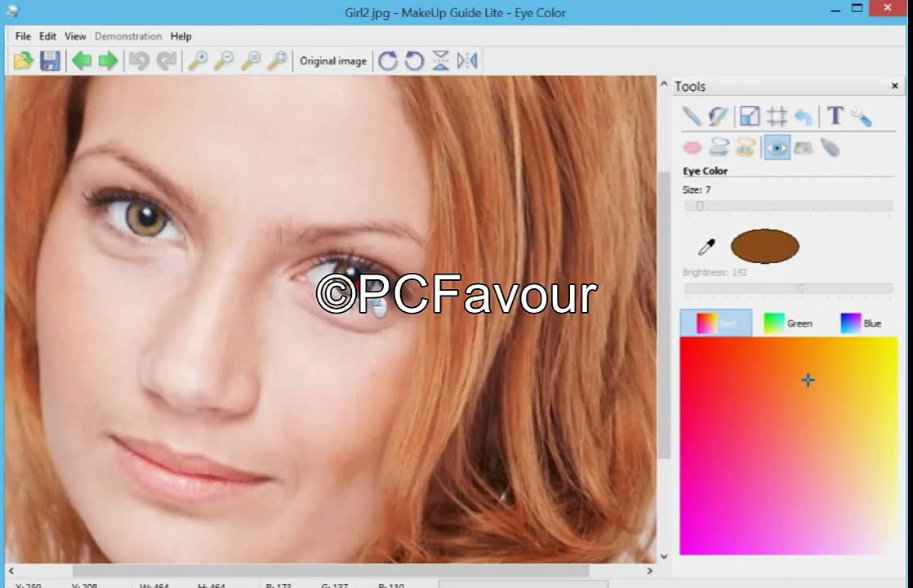Image resolution: width=913 pixels, height=588 pixels.
Task: Open the Demonstration menu
Action: pos(128,36)
